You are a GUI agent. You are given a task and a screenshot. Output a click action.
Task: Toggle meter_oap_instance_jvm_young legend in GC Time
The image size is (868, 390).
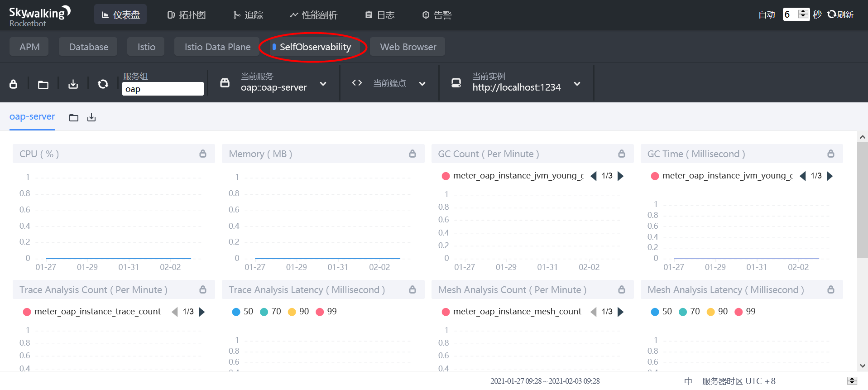722,176
